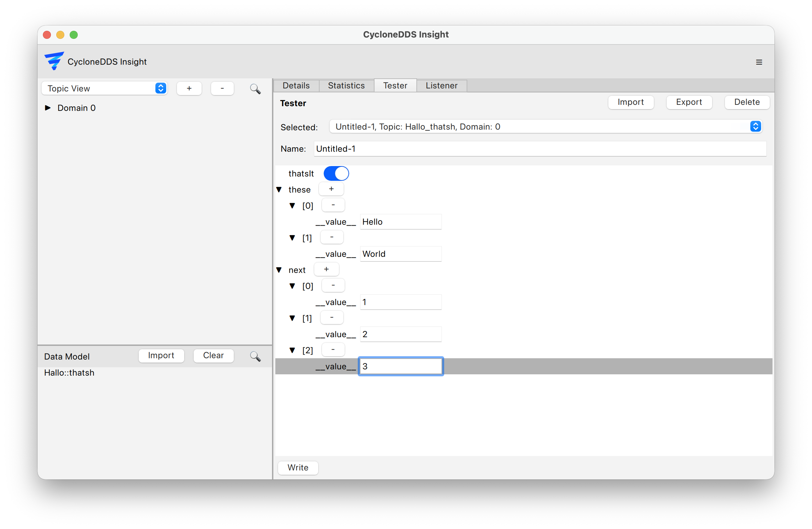Click the Data Model search magnifier
This screenshot has width=812, height=529.
tap(255, 357)
